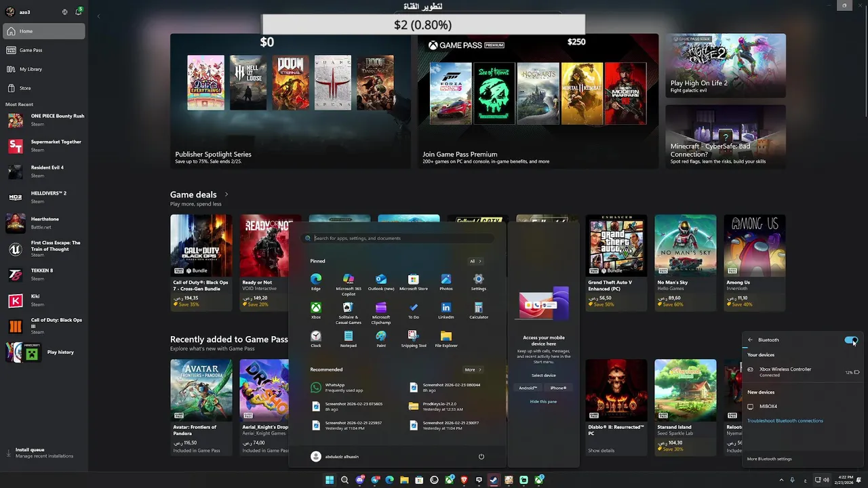Launch Microsoft Clipchamp

[381, 313]
